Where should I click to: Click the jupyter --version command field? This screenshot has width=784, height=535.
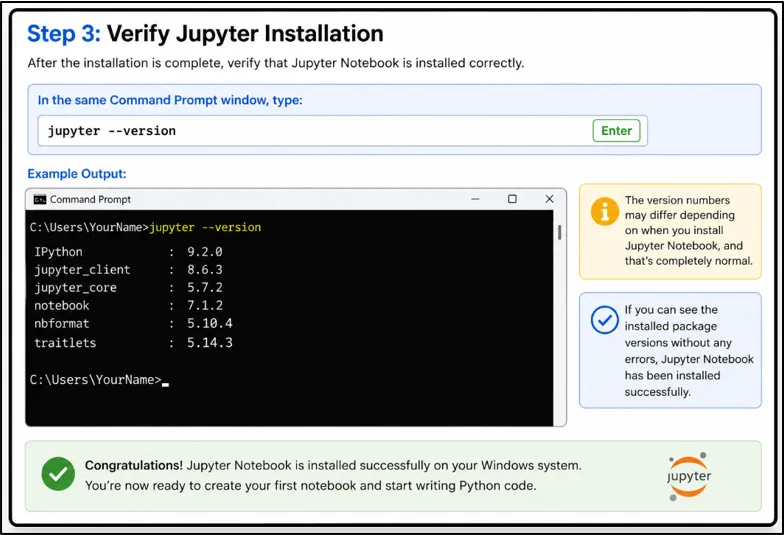click(342, 131)
